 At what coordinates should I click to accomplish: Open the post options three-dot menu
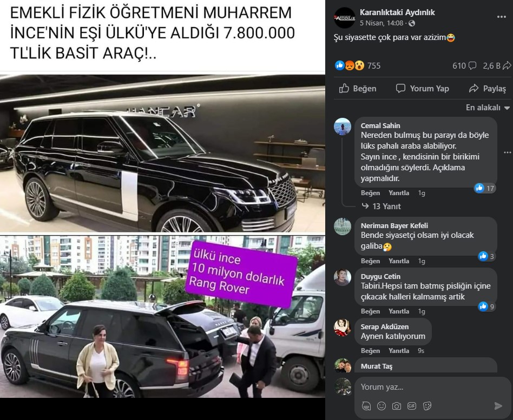coord(501,17)
